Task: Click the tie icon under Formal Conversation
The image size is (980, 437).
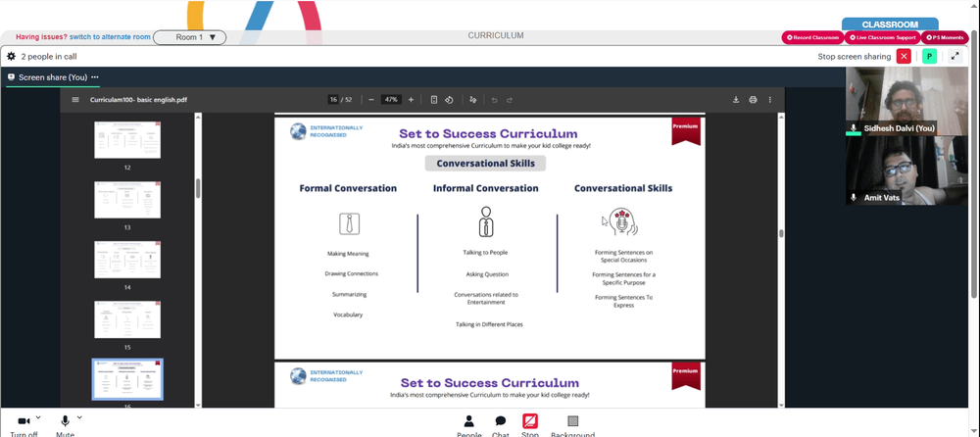Action: pyautogui.click(x=350, y=223)
